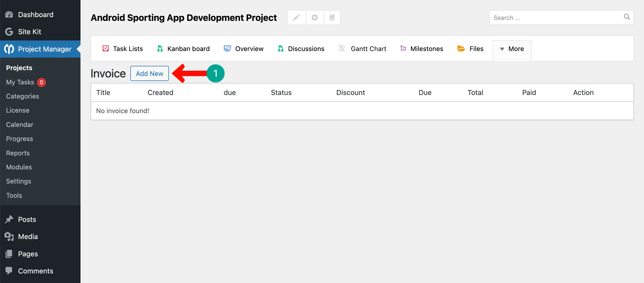
Task: View the Gantt Chart by clicking its icon
Action: [341, 48]
